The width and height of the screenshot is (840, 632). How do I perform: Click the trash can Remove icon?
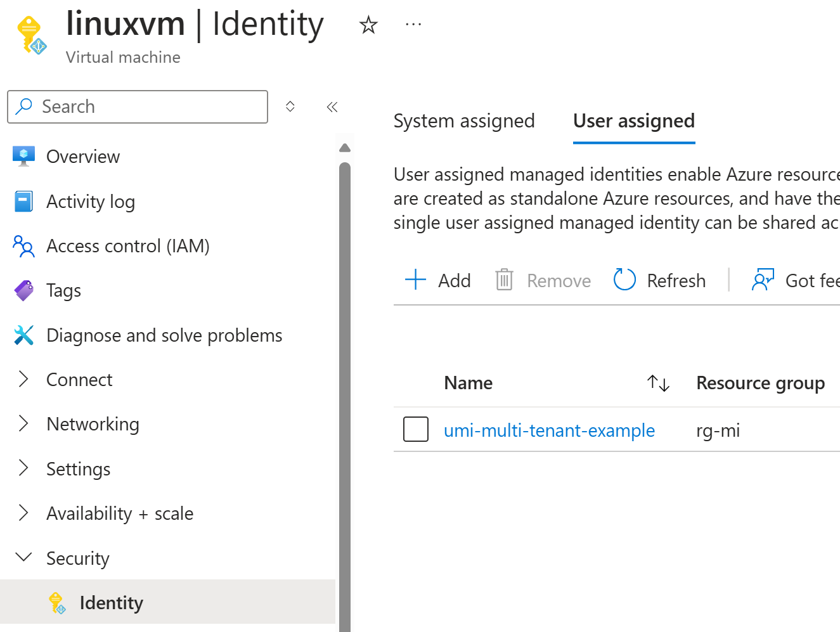tap(504, 280)
